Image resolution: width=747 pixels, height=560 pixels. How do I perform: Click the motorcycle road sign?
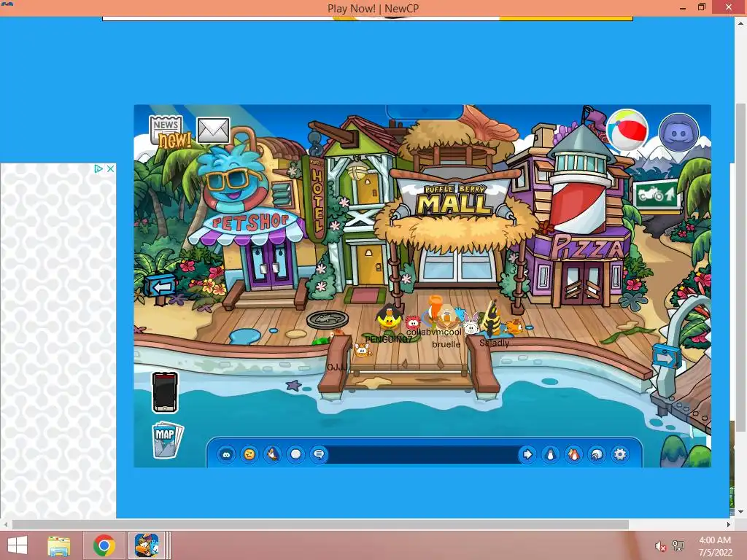[x=656, y=194]
